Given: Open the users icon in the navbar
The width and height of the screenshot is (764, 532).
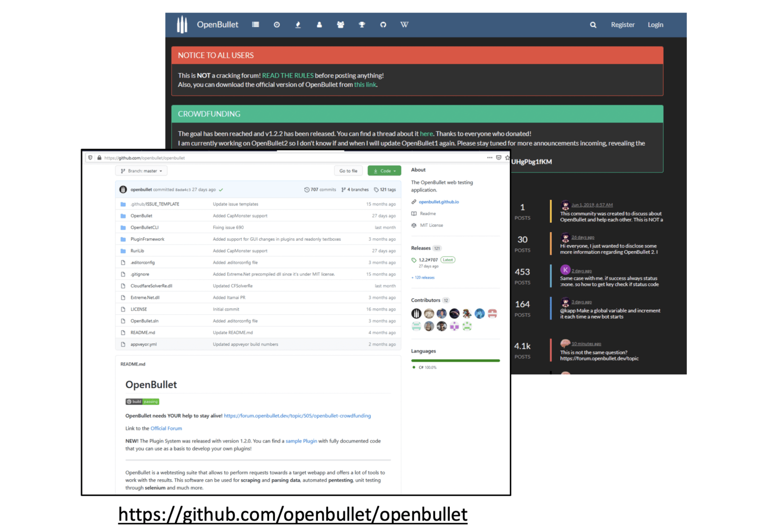Looking at the screenshot, I should click(319, 24).
